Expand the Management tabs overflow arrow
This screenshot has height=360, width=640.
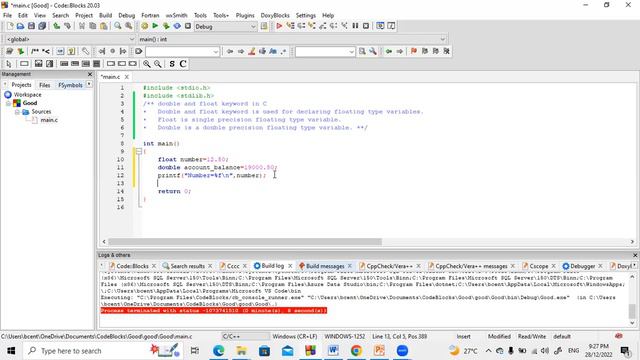click(89, 84)
